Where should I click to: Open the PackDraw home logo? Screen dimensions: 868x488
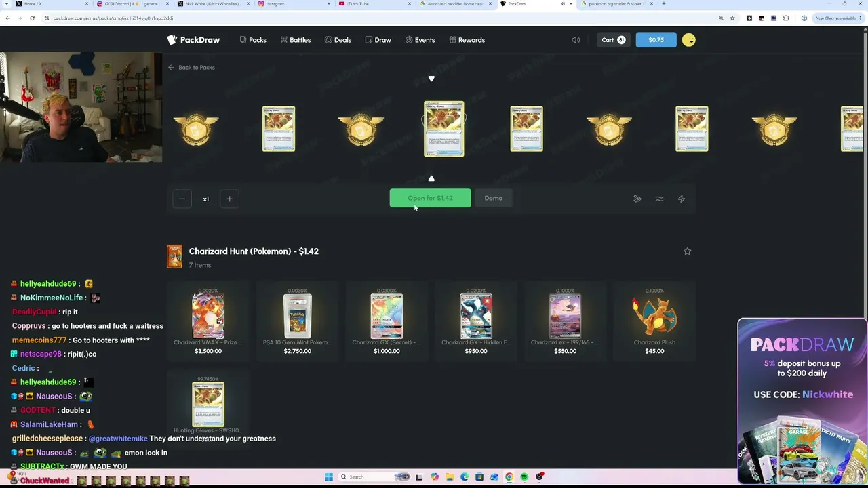point(193,40)
